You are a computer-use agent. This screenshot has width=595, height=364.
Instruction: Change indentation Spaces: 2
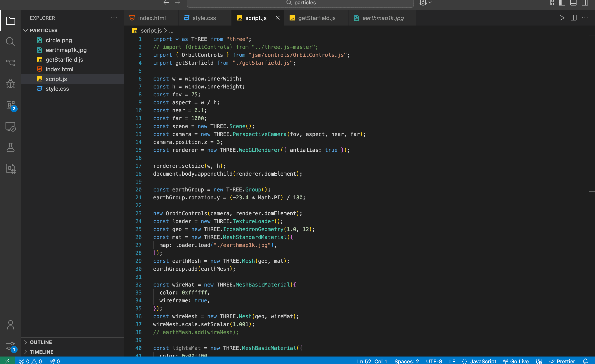tap(407, 361)
